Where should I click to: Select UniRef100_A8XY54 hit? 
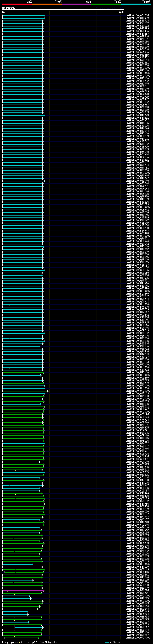(137, 268)
